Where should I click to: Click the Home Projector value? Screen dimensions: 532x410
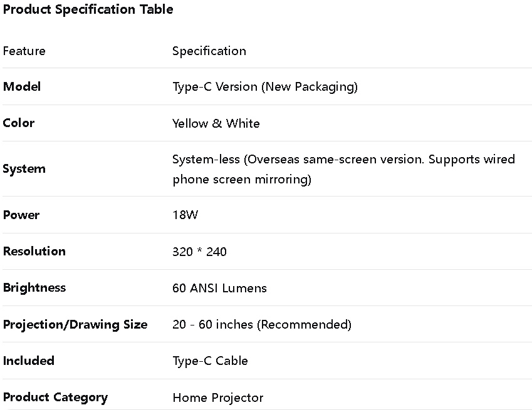[218, 397]
